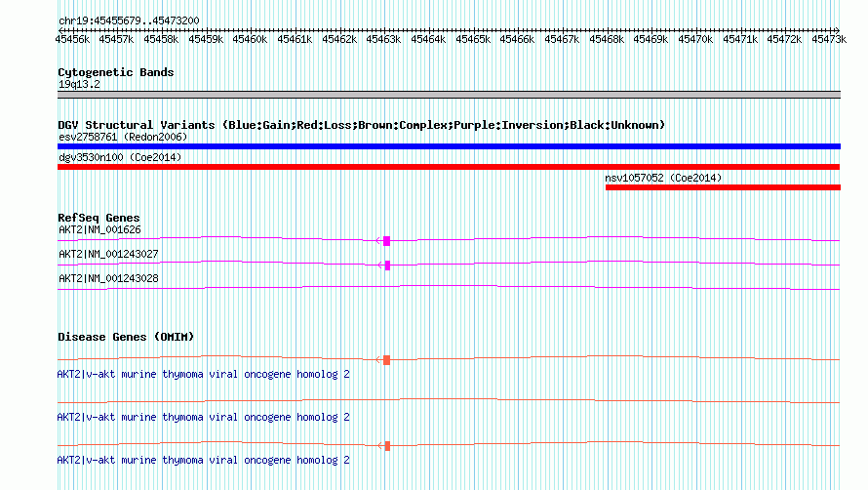Click the red nsv1057052 loss bar
The width and height of the screenshot is (868, 490).
pyautogui.click(x=723, y=187)
